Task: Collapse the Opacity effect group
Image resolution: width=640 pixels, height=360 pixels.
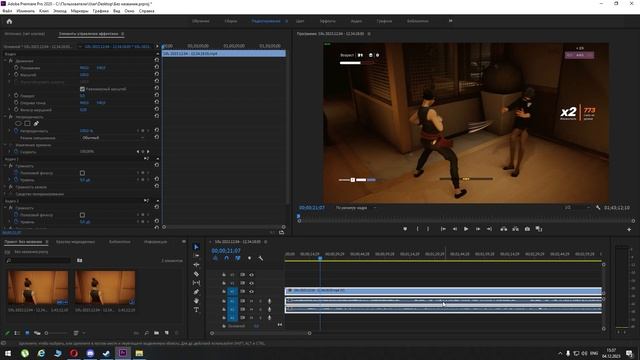Action: tap(5, 117)
